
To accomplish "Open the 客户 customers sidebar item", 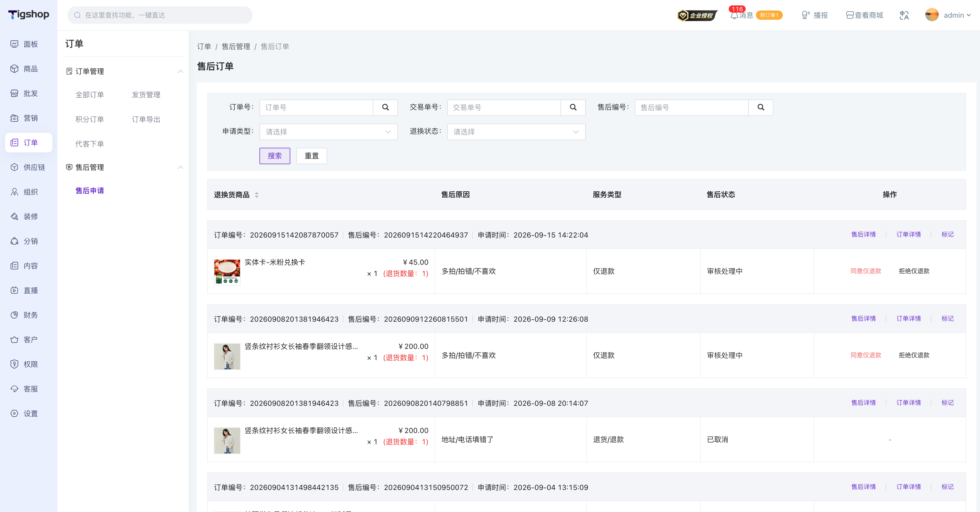I will 28,340.
